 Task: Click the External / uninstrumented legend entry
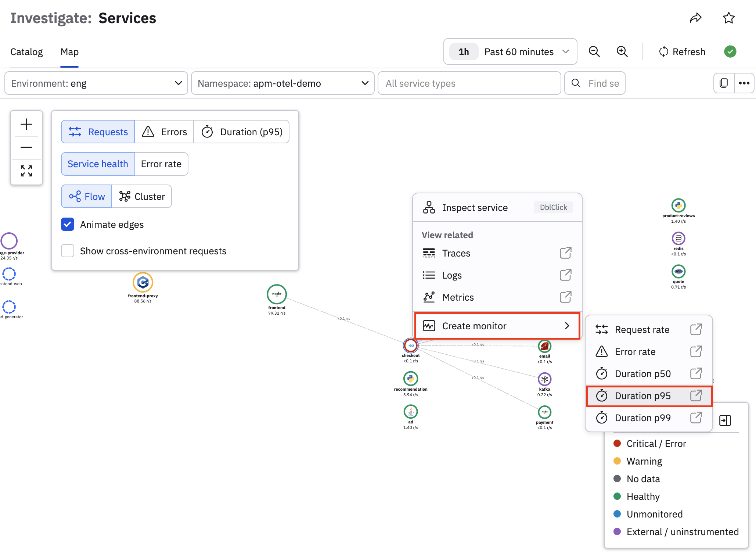coord(676,531)
